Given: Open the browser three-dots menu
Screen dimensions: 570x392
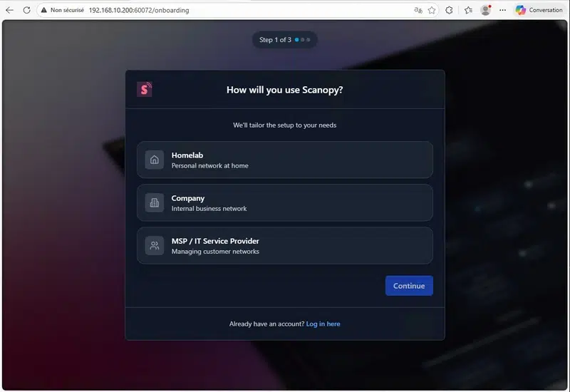Looking at the screenshot, I should (x=502, y=10).
